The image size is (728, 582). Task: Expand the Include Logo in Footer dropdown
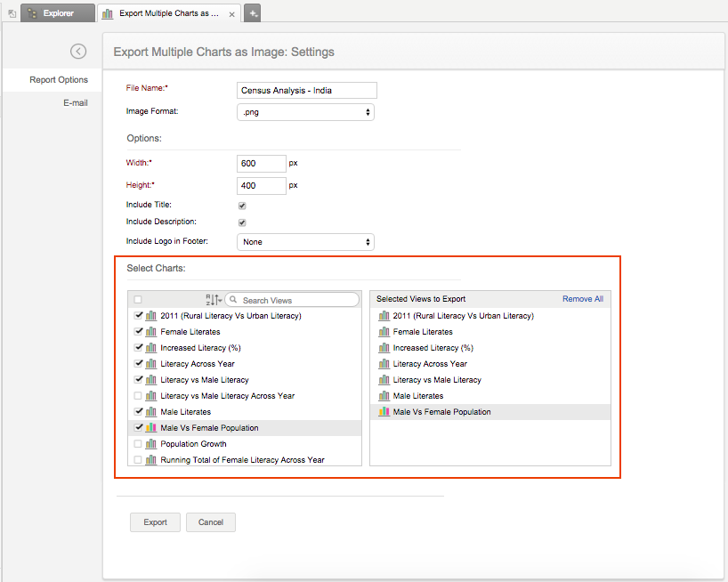click(305, 242)
